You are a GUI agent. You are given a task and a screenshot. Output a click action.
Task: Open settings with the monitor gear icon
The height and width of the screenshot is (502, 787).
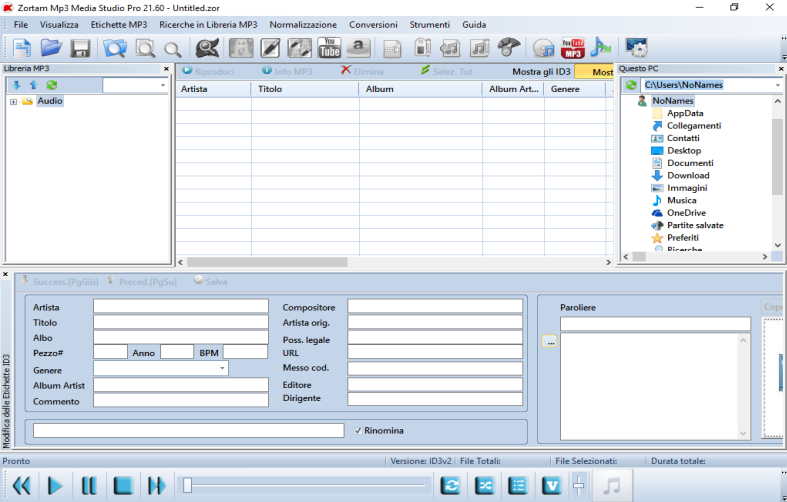[x=636, y=48]
